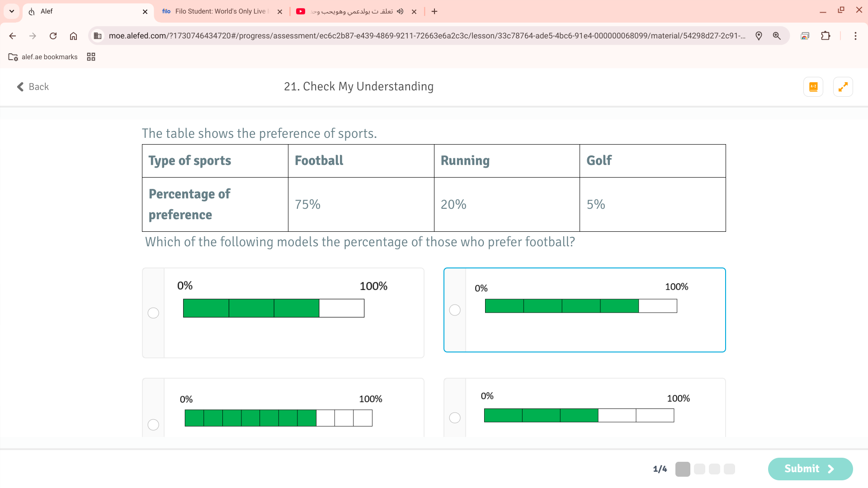
Task: Go Back to the previous lesson page
Action: coord(33,87)
